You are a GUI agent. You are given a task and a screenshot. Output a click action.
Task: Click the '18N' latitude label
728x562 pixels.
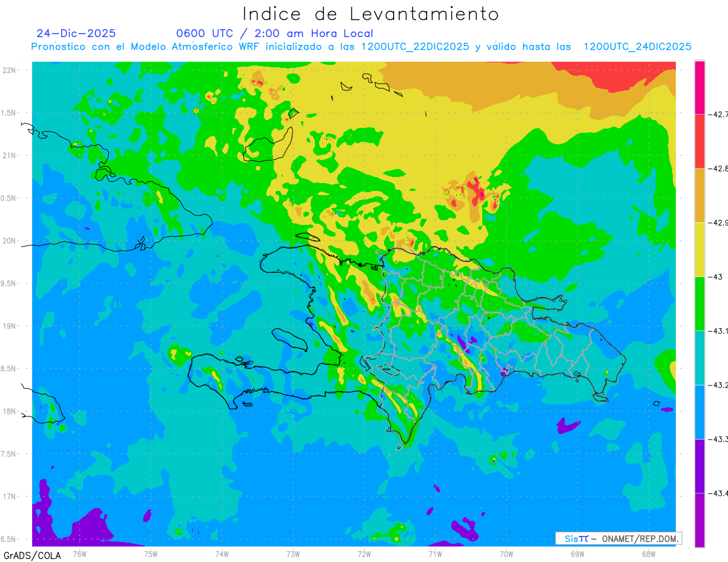10,412
